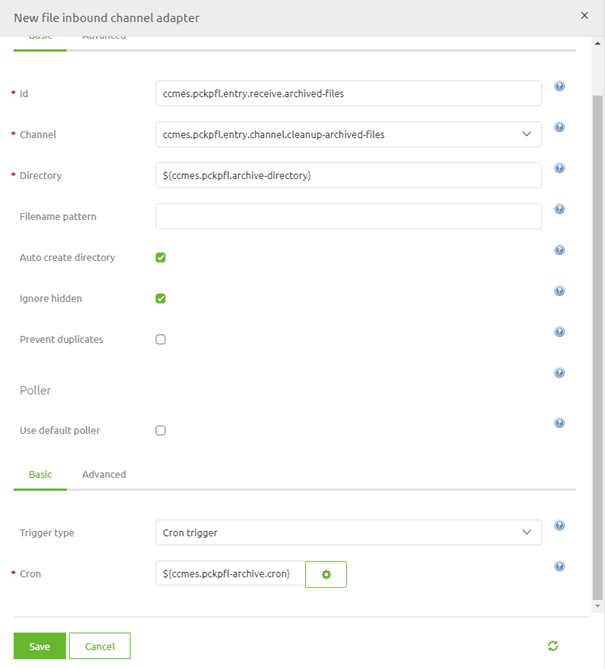Click scrollbar up arrow
Viewport: 605px width, 669px height.
point(598,44)
